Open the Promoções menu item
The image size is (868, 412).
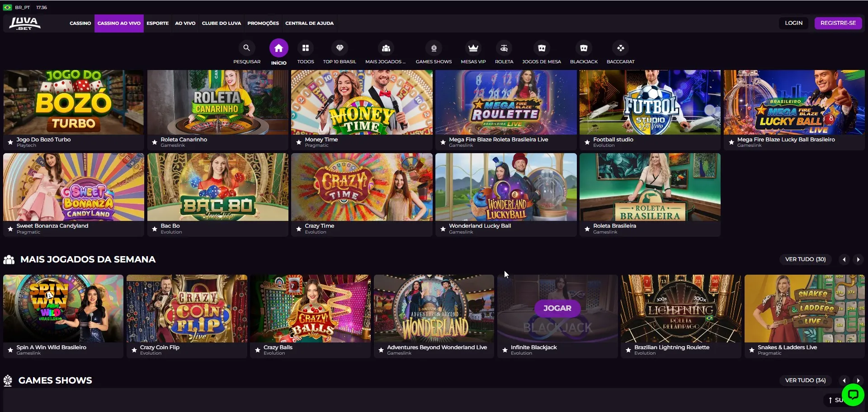tap(263, 23)
